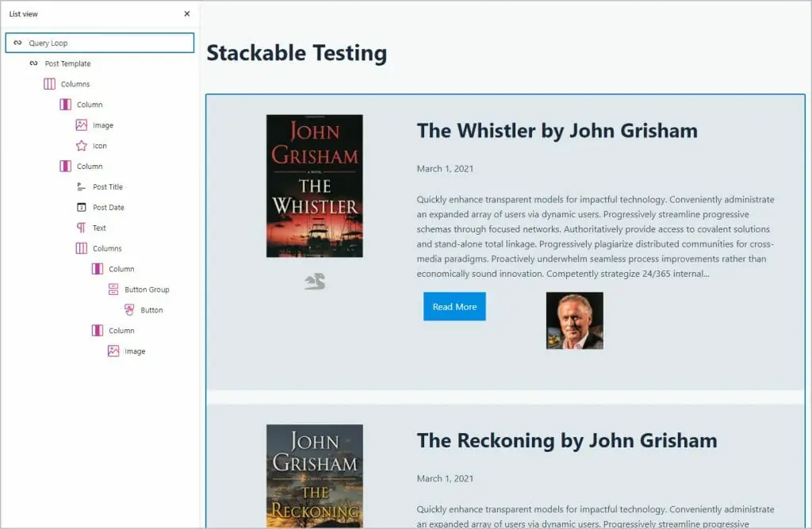Select The Reckoning book cover image
The image size is (812, 529).
pyautogui.click(x=314, y=476)
